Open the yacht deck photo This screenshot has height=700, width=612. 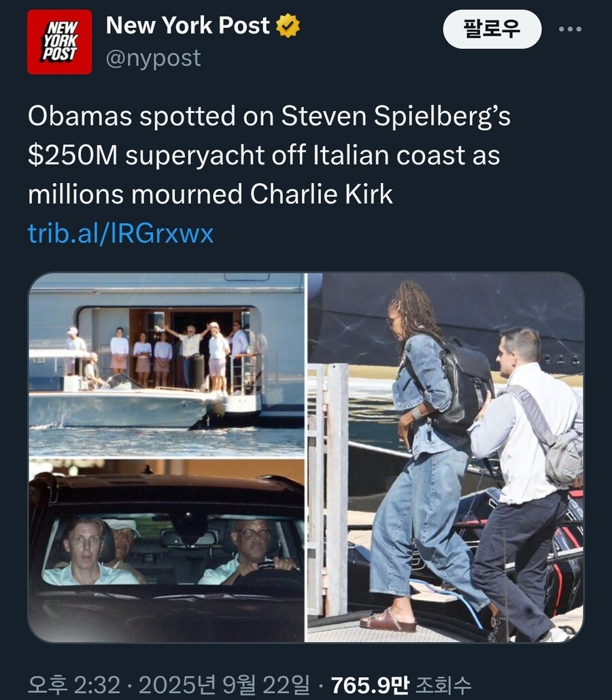click(167, 365)
